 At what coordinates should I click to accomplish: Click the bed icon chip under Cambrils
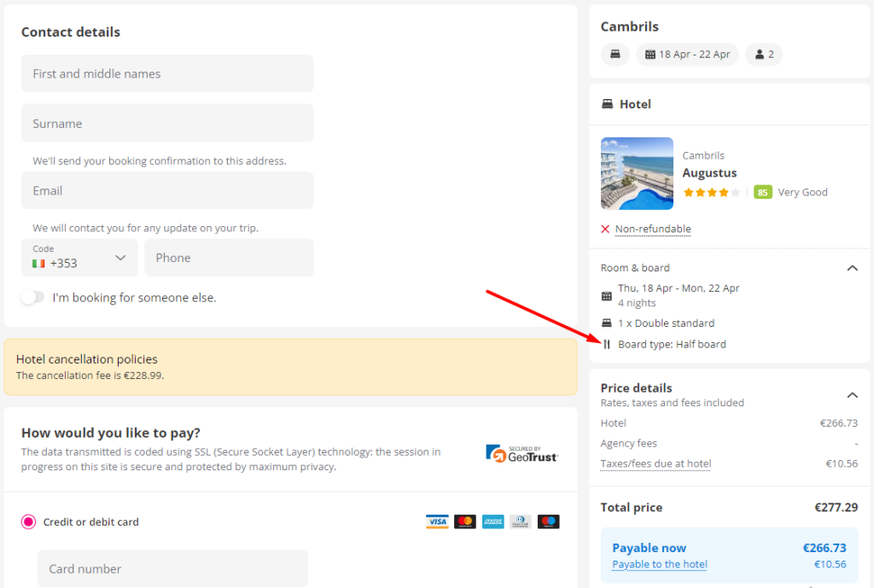[x=615, y=55]
